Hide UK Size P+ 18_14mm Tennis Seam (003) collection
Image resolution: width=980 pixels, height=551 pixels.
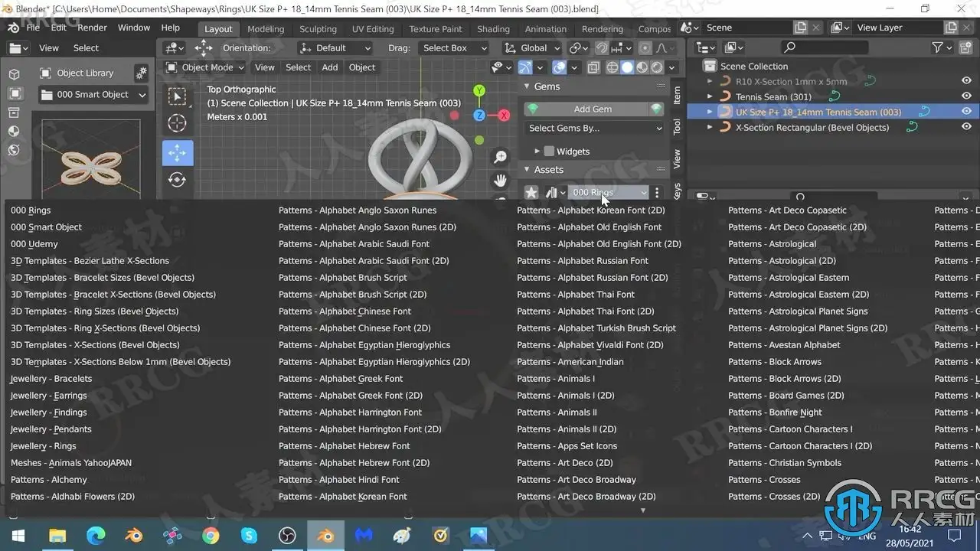point(966,112)
